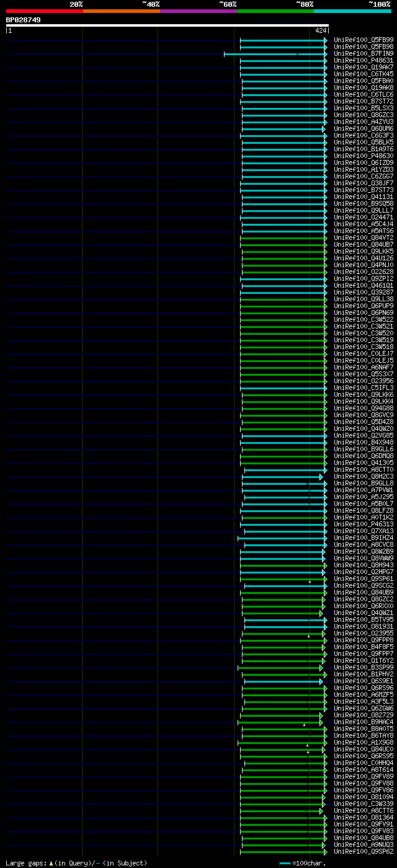
Task: Click the UniRef100_Q39287 label
Action: tap(364, 292)
